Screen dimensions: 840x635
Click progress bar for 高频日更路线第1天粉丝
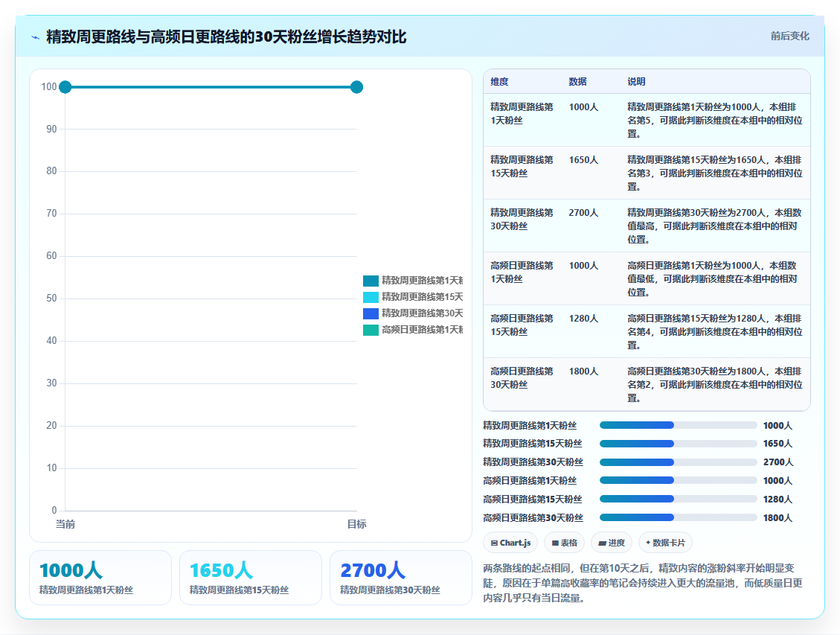coord(679,481)
